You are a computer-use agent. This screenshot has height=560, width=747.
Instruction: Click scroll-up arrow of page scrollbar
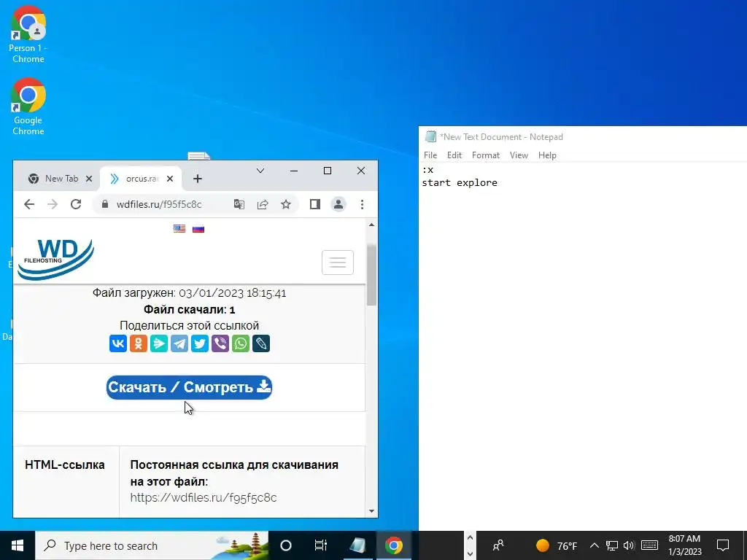pos(371,225)
